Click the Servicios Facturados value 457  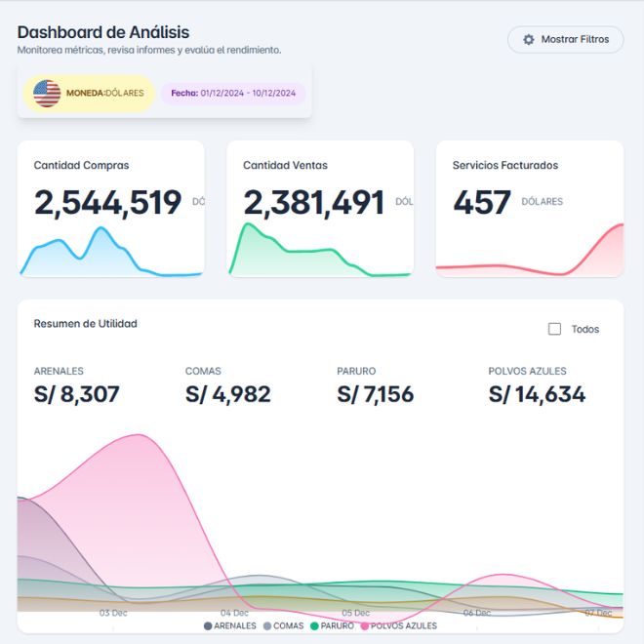coord(482,203)
